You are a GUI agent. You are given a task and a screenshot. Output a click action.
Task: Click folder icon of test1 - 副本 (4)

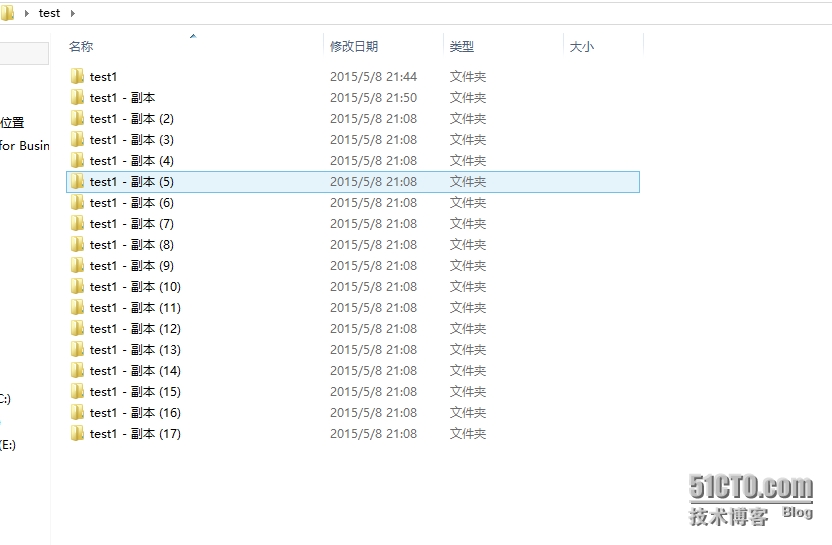[77, 160]
